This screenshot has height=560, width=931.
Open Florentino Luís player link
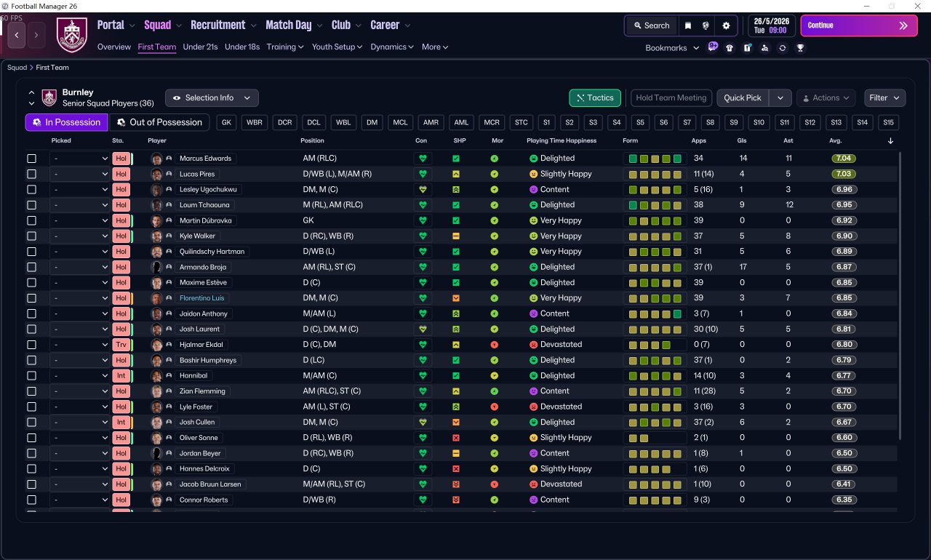click(202, 298)
